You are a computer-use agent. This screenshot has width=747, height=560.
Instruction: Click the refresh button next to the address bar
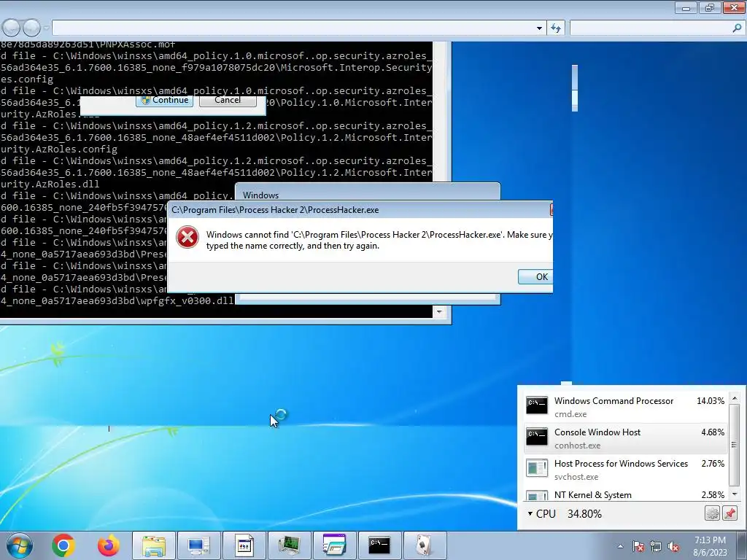click(556, 28)
